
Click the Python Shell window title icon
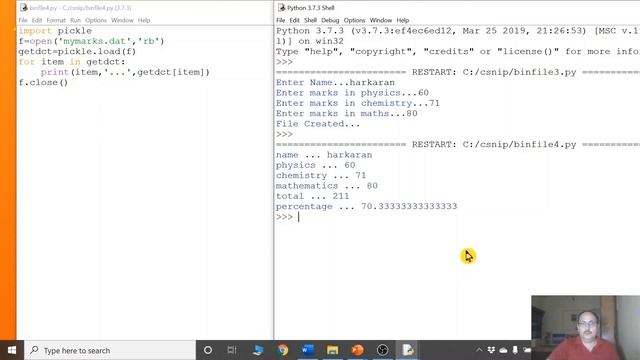[281, 7]
